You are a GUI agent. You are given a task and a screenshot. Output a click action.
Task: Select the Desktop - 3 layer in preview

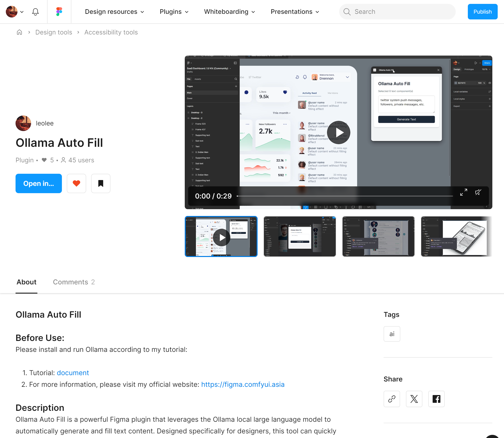[x=197, y=113]
